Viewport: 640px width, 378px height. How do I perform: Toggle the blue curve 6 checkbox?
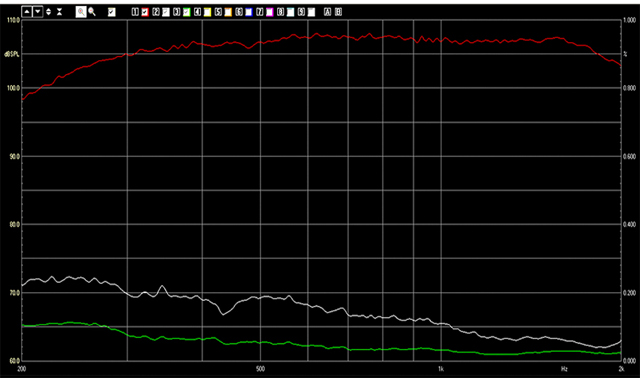[249, 12]
